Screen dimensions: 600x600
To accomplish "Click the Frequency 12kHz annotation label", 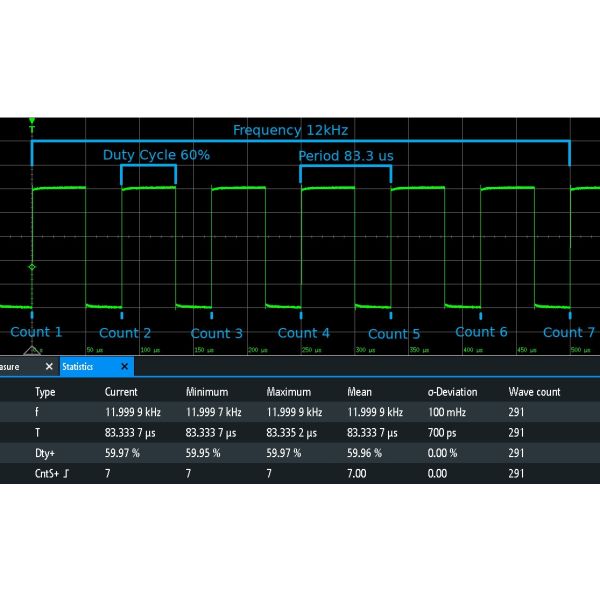I will tap(291, 130).
